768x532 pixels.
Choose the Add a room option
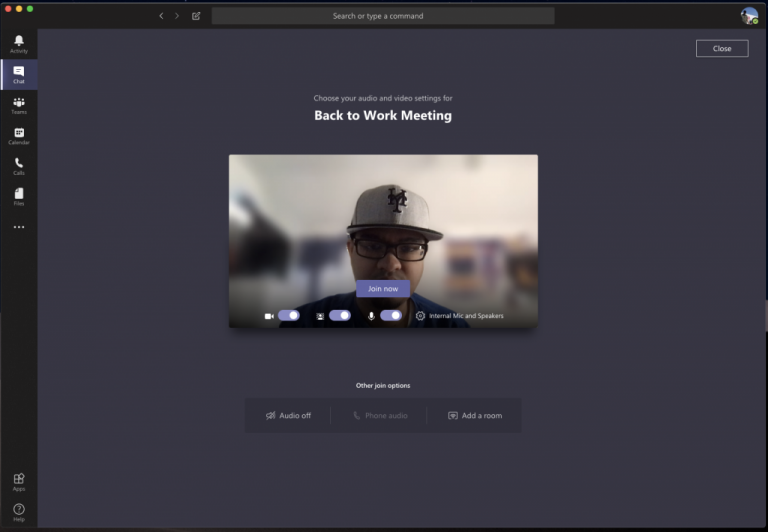pos(475,415)
